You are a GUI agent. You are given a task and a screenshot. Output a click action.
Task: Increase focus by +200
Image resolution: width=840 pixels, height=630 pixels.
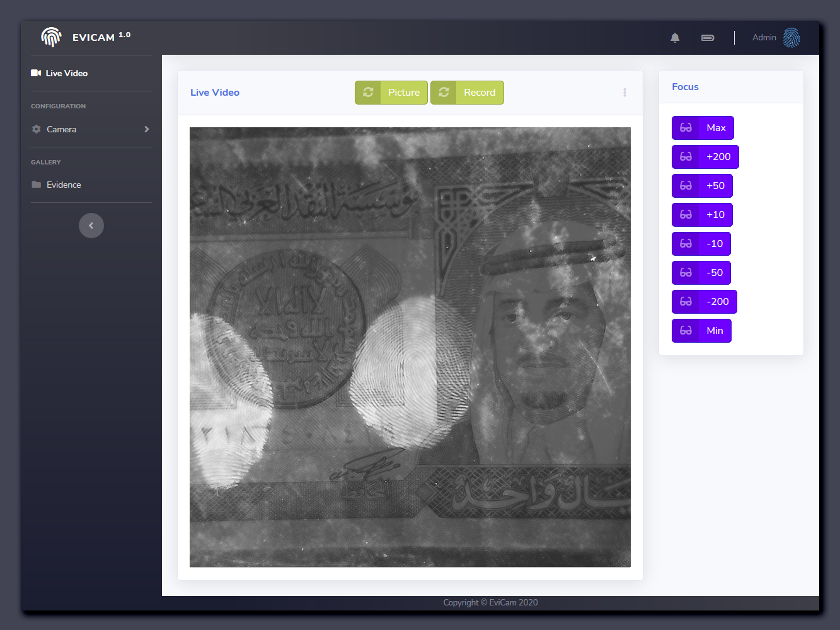tap(705, 157)
